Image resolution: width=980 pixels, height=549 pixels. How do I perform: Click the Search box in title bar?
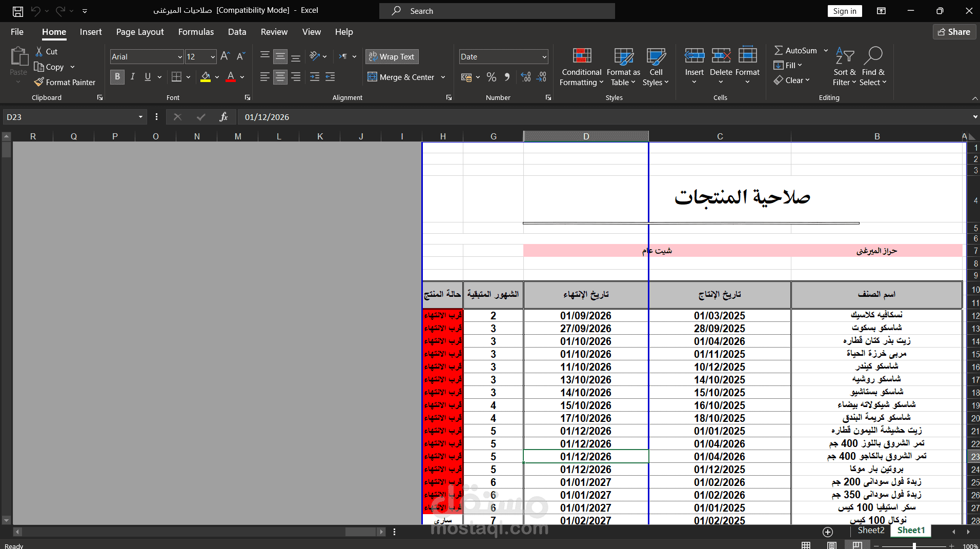pyautogui.click(x=497, y=11)
